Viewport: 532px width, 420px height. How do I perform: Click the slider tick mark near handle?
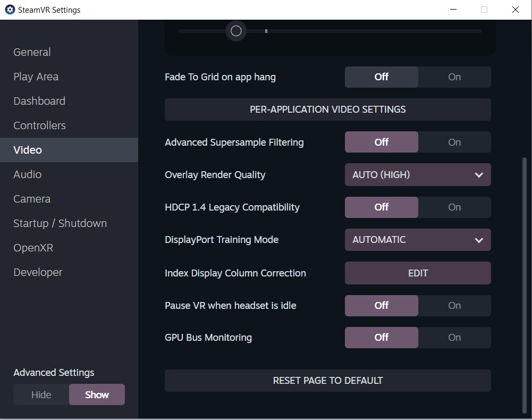click(266, 31)
